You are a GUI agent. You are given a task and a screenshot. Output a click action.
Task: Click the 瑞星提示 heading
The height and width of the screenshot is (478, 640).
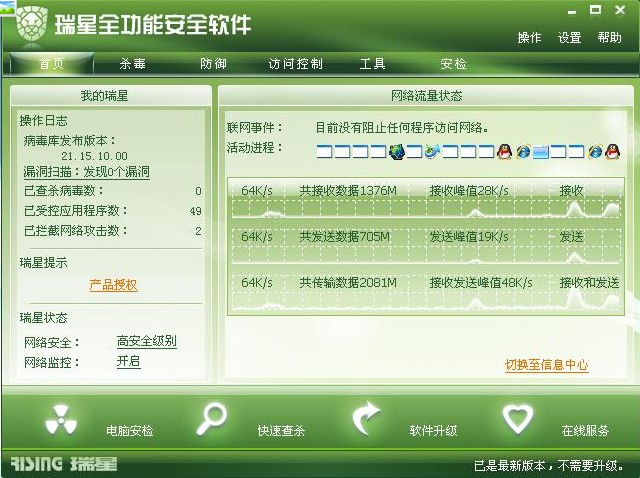coord(43,263)
